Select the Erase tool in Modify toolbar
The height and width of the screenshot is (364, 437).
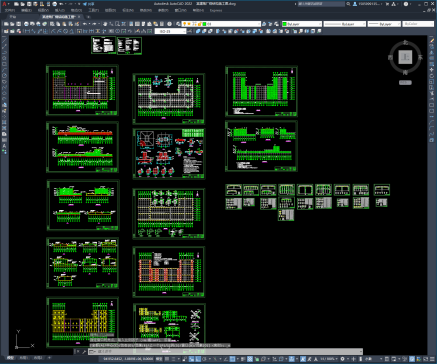(x=432, y=41)
